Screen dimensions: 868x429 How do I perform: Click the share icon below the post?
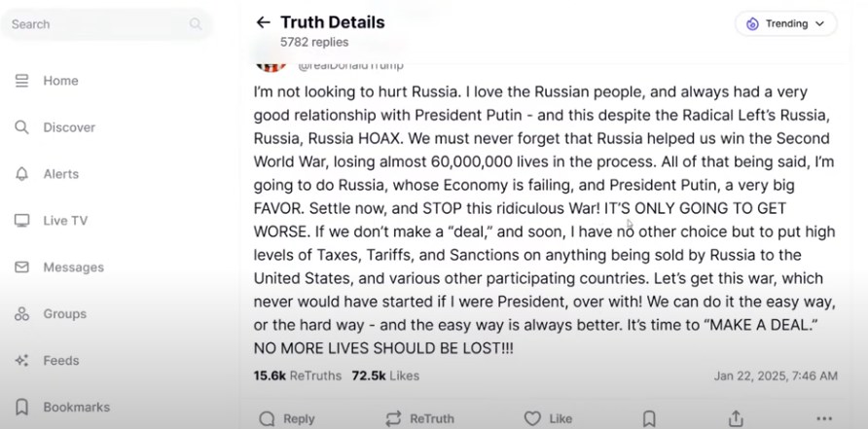[x=736, y=418]
